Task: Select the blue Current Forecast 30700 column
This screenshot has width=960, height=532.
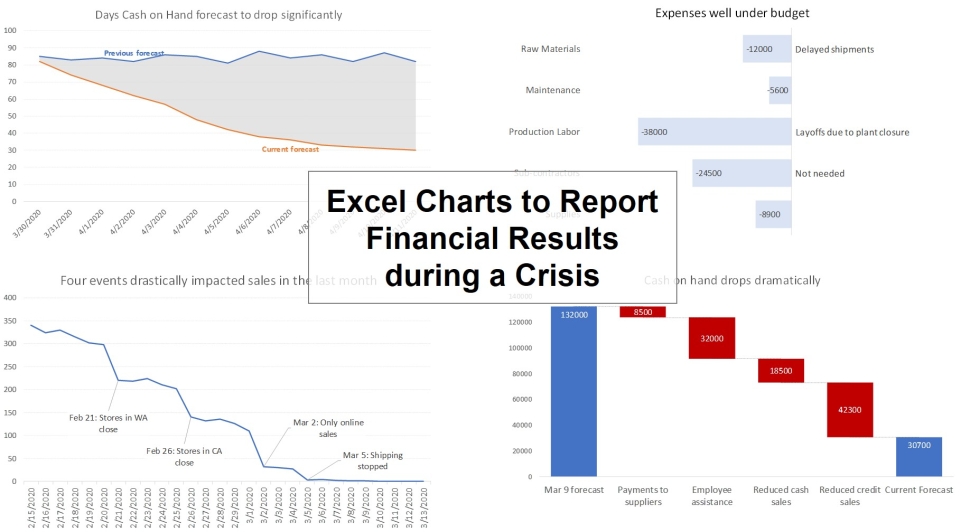Action: pos(919,457)
